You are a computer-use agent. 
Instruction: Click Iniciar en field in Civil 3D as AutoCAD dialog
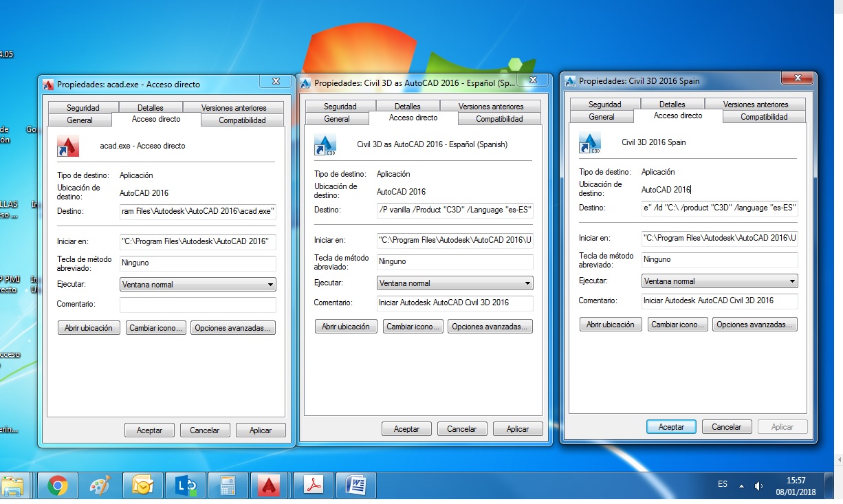pyautogui.click(x=455, y=241)
